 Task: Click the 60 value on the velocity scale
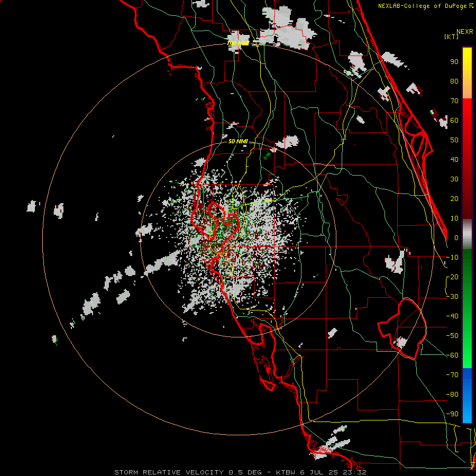[x=454, y=120]
